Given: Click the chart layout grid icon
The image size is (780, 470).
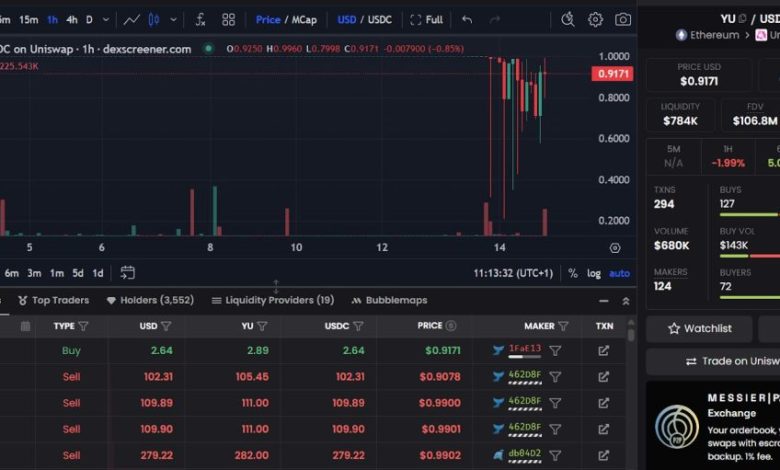Looking at the screenshot, I should [229, 19].
